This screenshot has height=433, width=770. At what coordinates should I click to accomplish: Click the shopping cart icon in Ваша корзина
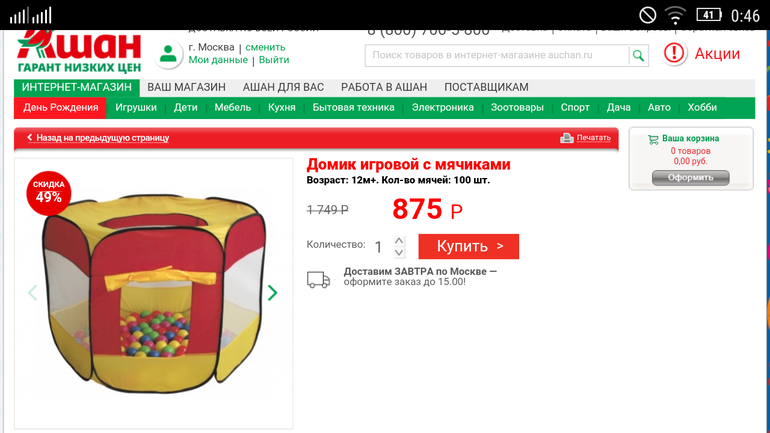[x=653, y=139]
